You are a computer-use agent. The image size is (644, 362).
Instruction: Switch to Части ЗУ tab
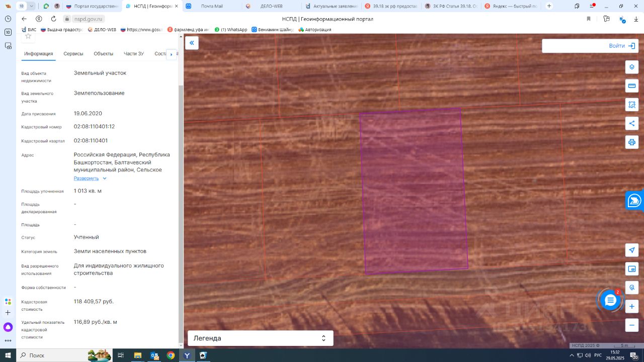click(134, 54)
